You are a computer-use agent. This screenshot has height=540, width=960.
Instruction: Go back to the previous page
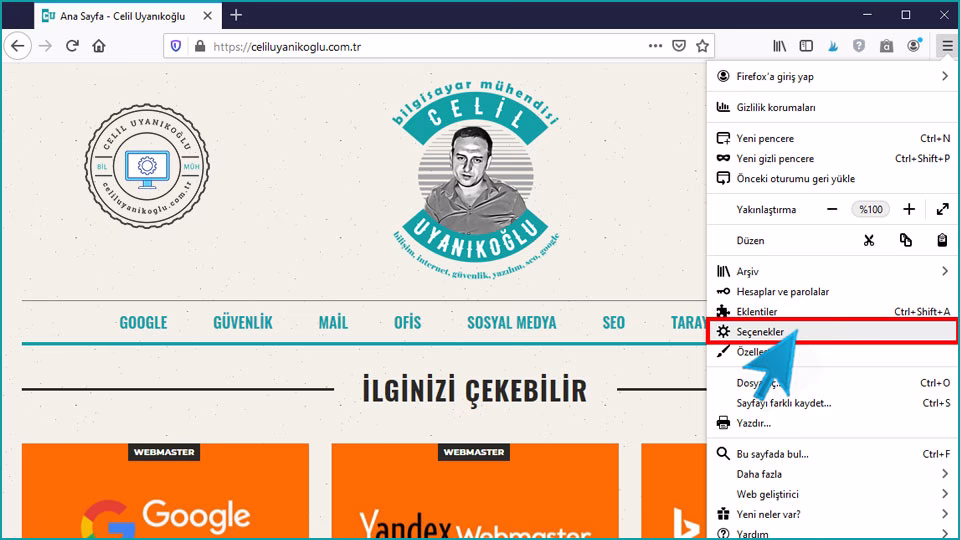(x=18, y=46)
